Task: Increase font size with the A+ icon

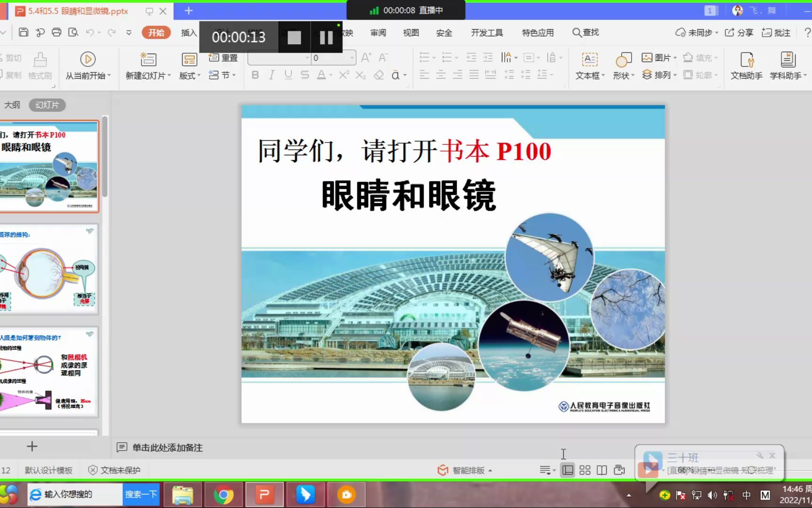Action: tap(366, 57)
